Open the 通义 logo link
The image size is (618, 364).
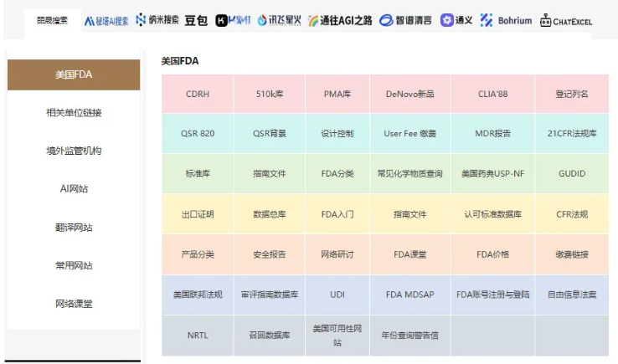(456, 20)
